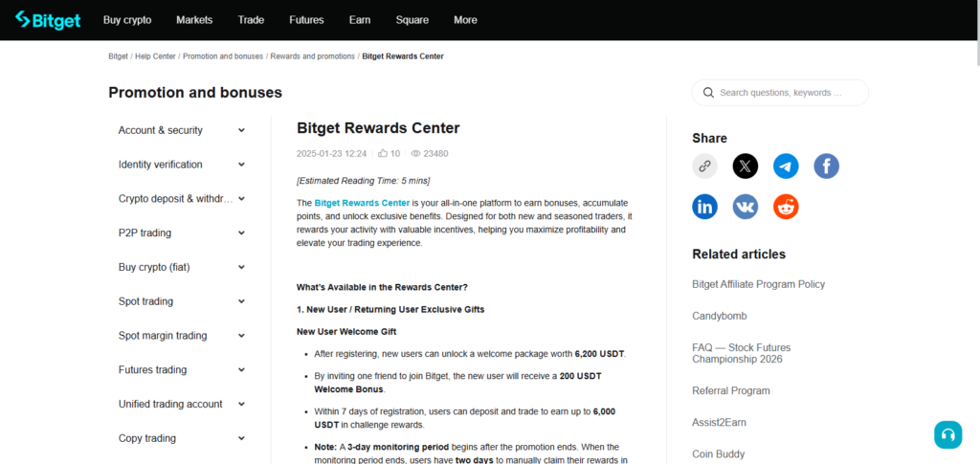Share the article on X
Image resolution: width=980 pixels, height=464 pixels.
click(746, 166)
